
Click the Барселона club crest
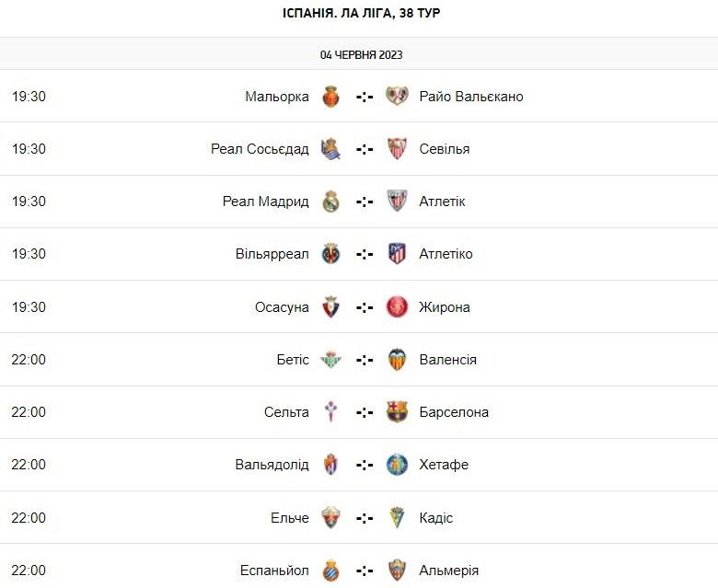tap(397, 412)
